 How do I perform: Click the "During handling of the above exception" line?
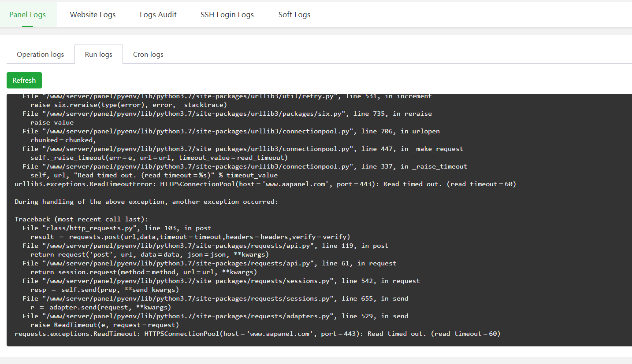[x=146, y=202]
